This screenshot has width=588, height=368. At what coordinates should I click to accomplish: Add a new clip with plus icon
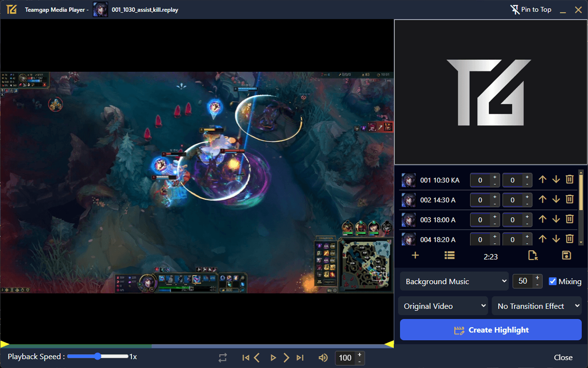[x=415, y=255]
